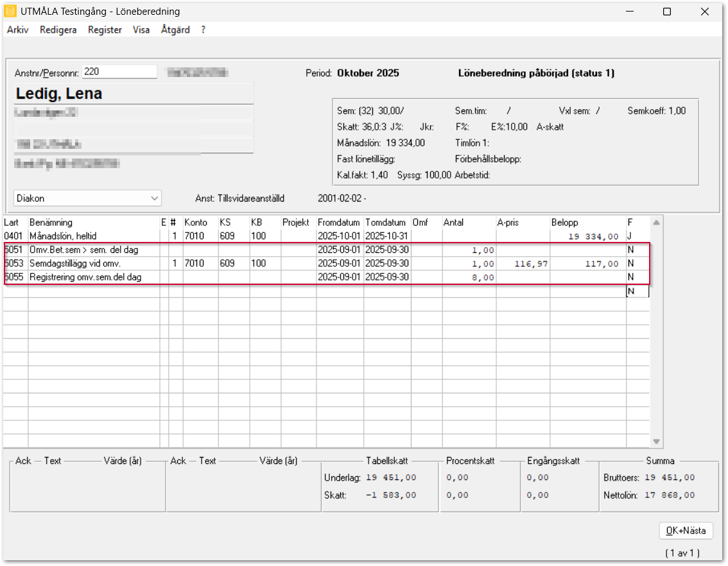The height and width of the screenshot is (566, 728).
Task: Open the Redigera menu
Action: click(58, 30)
